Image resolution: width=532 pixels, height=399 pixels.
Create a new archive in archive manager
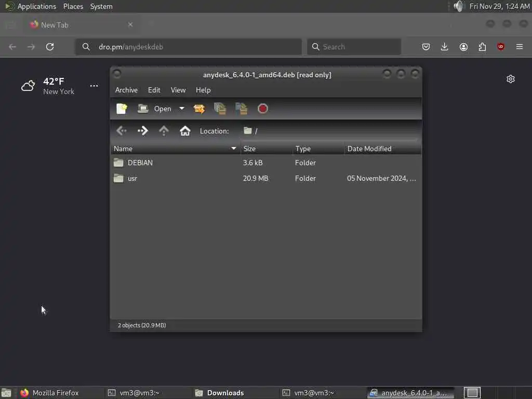122,109
